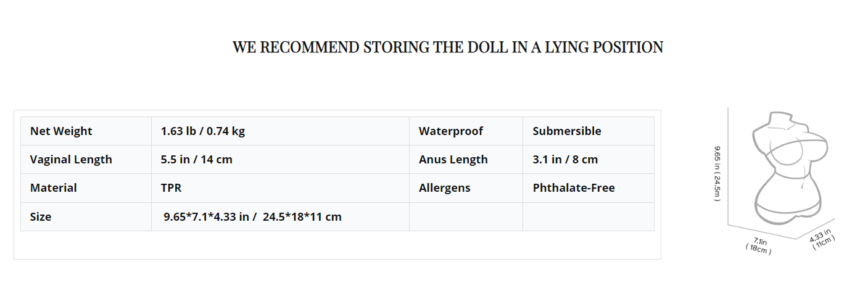Image resolution: width=868 pixels, height=283 pixels.
Task: Click the 9.65 in height label on diagram
Action: coord(718,174)
